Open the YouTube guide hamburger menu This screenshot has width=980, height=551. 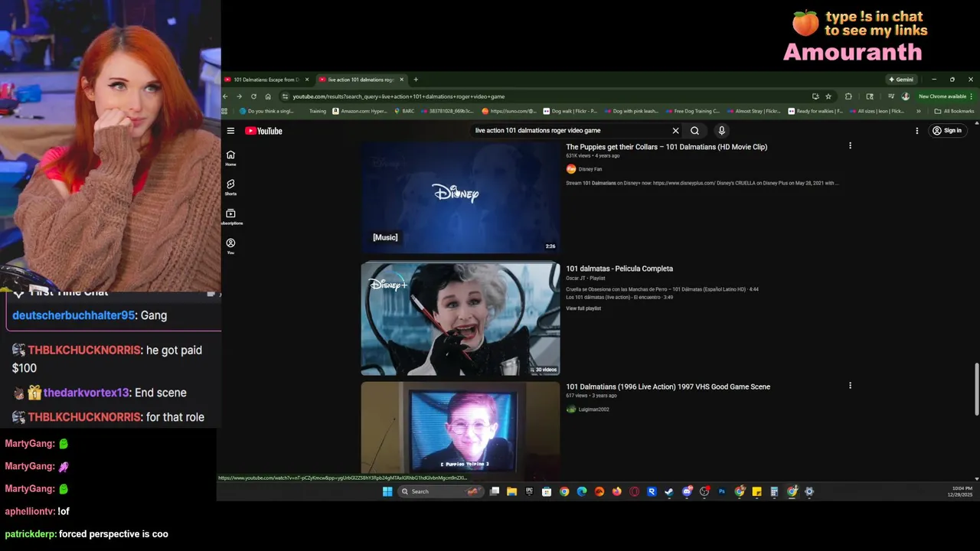pyautogui.click(x=230, y=131)
